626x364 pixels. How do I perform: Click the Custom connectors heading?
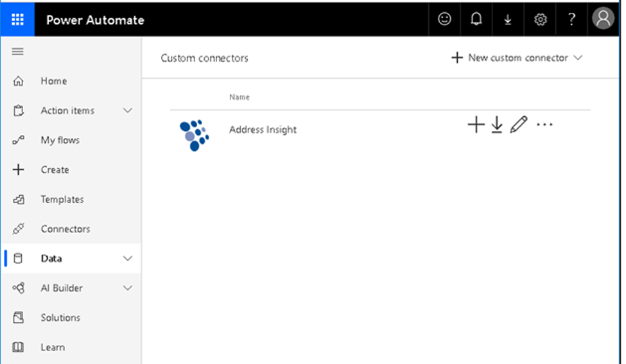click(x=204, y=58)
